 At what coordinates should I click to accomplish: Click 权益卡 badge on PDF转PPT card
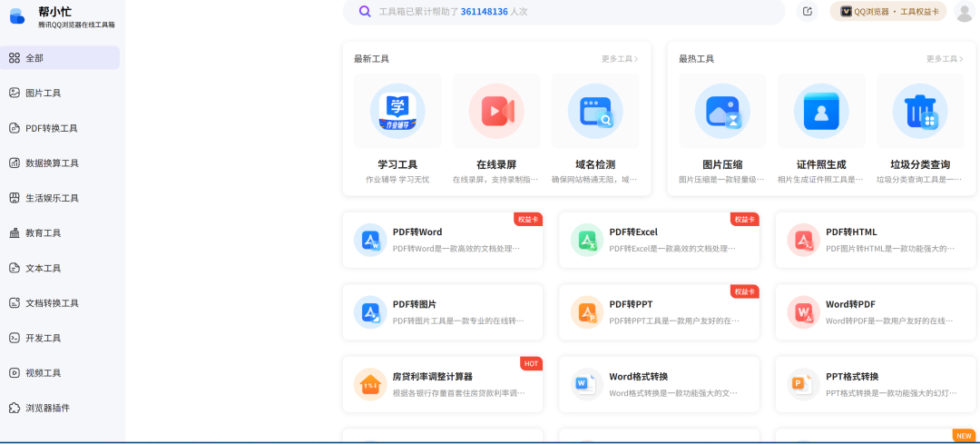point(745,292)
